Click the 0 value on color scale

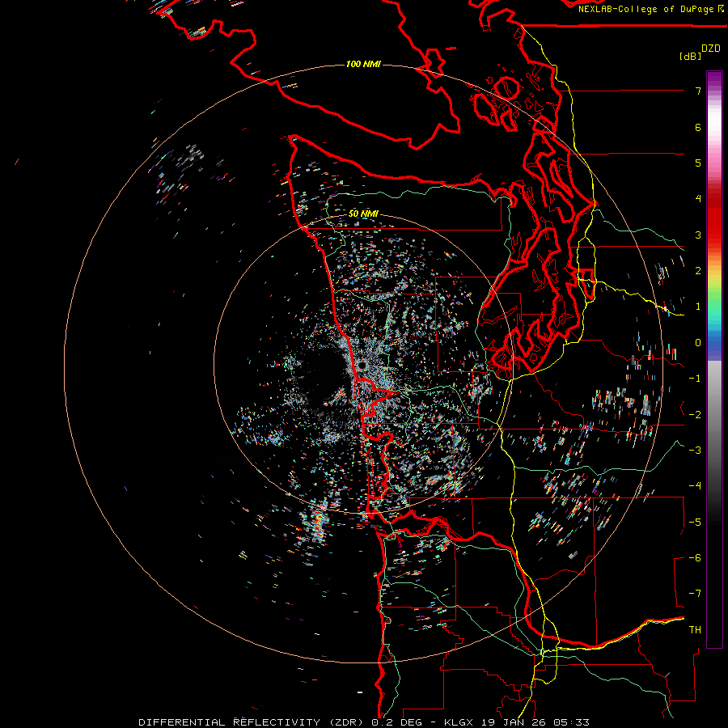pos(698,343)
